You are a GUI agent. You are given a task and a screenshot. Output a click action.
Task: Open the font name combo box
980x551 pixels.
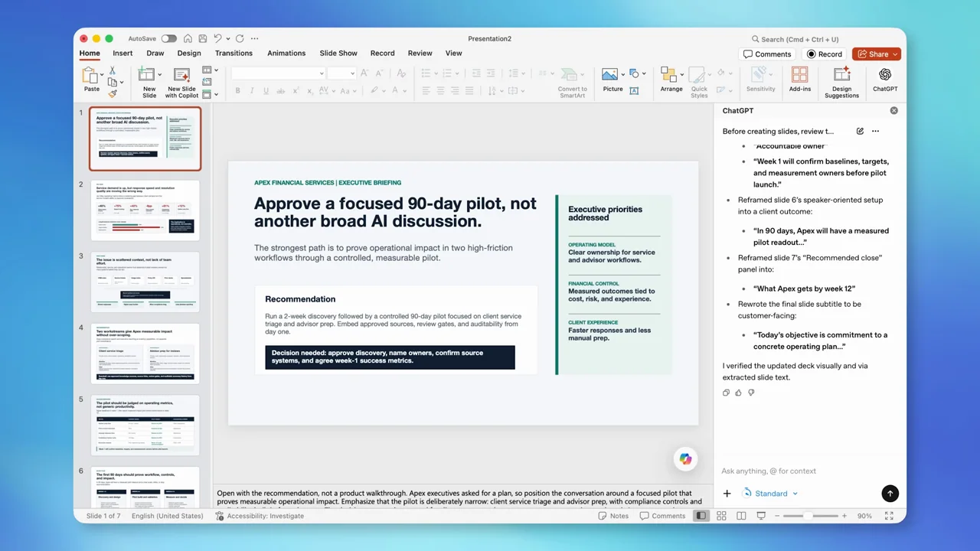[278, 73]
